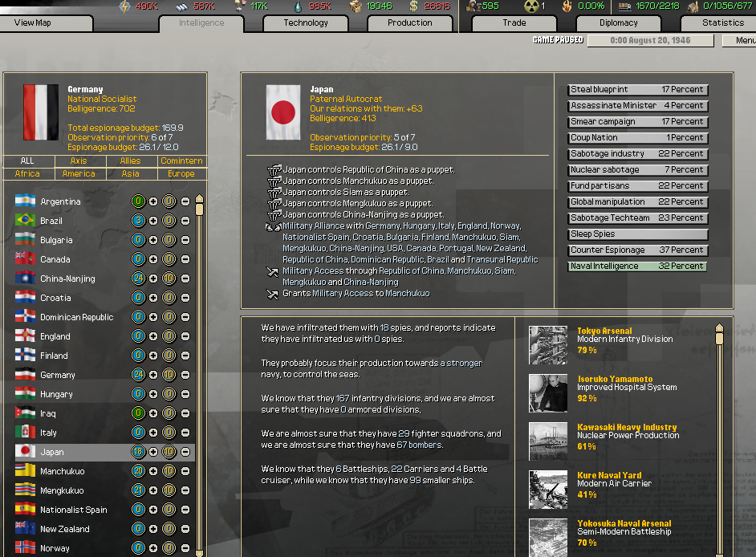756x557 pixels.
Task: Switch to the Production tab
Action: 410,23
